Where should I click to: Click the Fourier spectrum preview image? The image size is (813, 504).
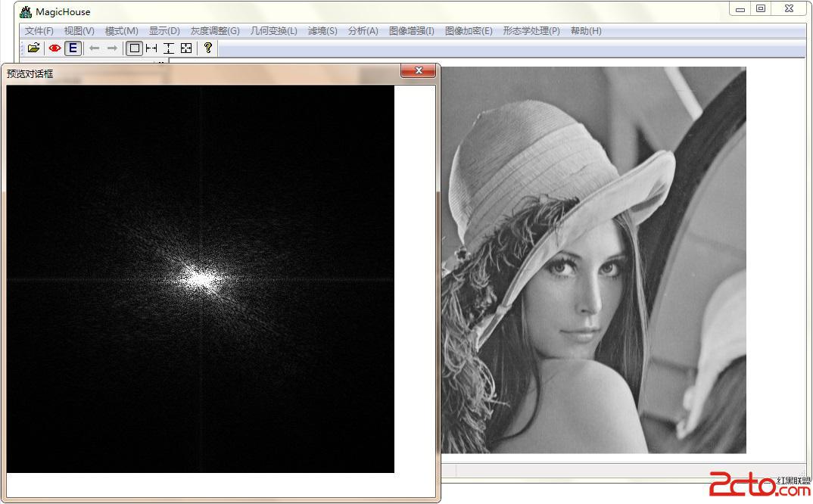(x=200, y=279)
